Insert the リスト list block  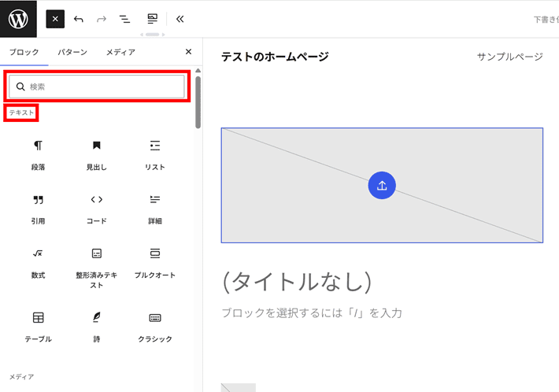click(x=155, y=154)
